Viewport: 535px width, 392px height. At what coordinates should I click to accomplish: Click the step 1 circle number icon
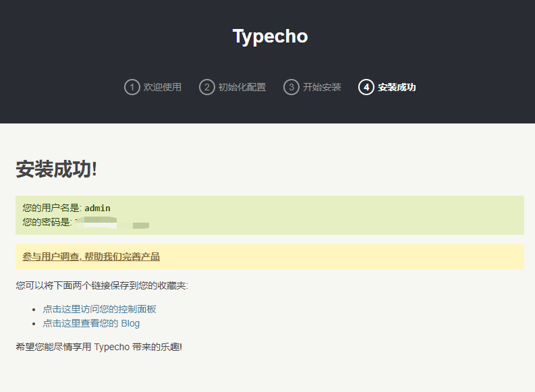click(132, 87)
